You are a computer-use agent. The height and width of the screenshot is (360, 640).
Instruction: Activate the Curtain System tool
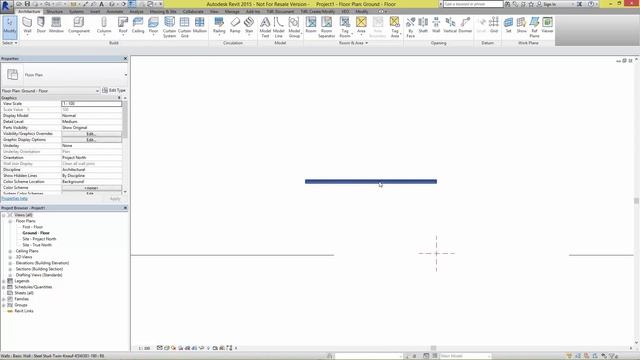(169, 27)
